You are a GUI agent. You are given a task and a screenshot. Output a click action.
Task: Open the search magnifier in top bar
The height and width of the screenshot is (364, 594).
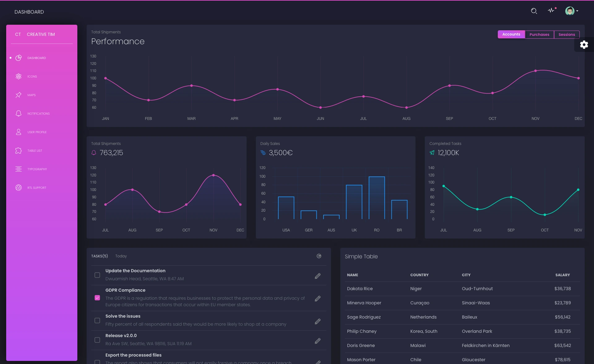click(534, 11)
